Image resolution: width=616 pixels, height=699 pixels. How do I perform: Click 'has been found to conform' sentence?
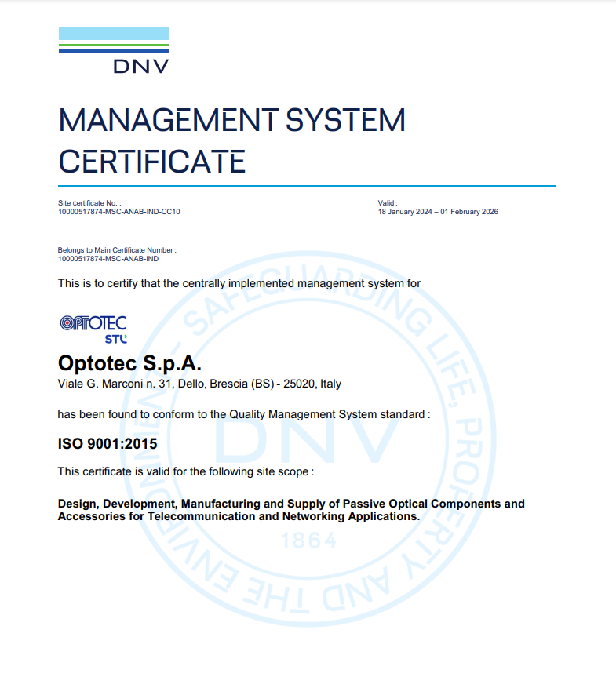244,414
